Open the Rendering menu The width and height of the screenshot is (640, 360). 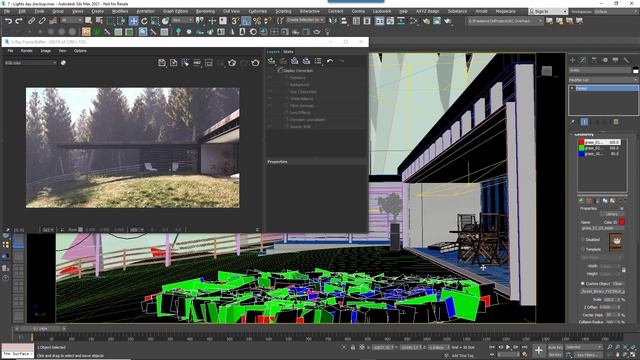click(205, 11)
